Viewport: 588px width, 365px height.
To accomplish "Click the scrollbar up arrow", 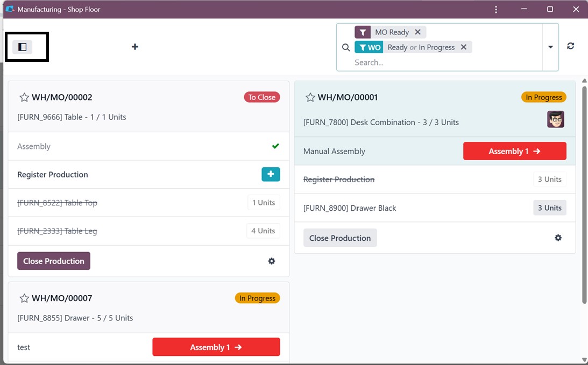I will coord(584,81).
